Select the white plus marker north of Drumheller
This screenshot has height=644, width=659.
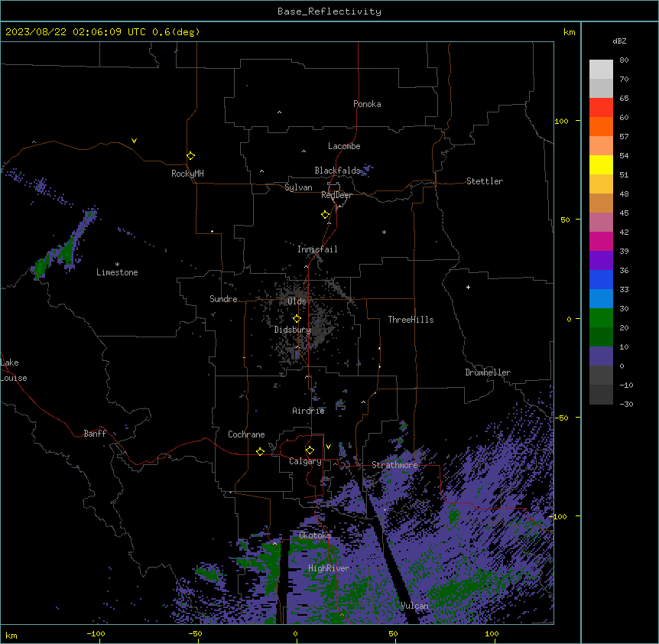(468, 287)
